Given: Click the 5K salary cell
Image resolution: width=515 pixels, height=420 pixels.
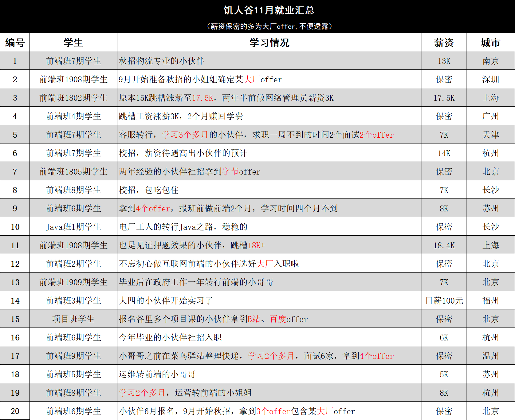Looking at the screenshot, I should 444,374.
